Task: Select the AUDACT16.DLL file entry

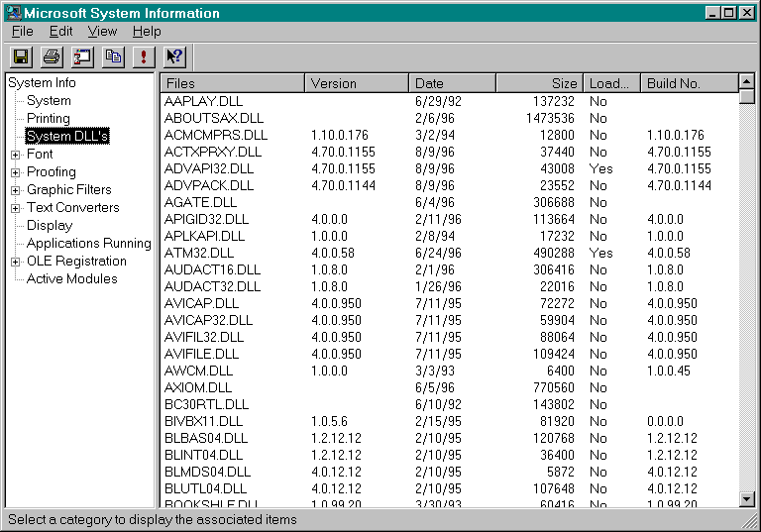Action: [x=213, y=269]
